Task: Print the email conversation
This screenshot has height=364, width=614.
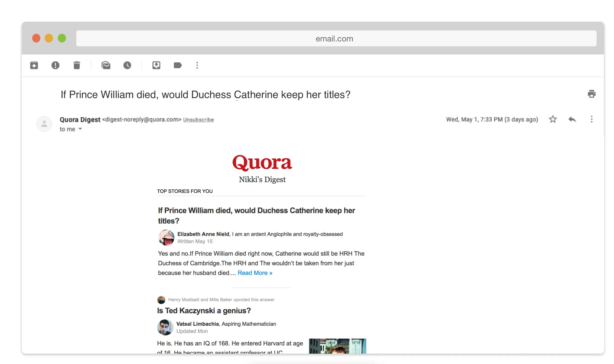Action: point(592,94)
